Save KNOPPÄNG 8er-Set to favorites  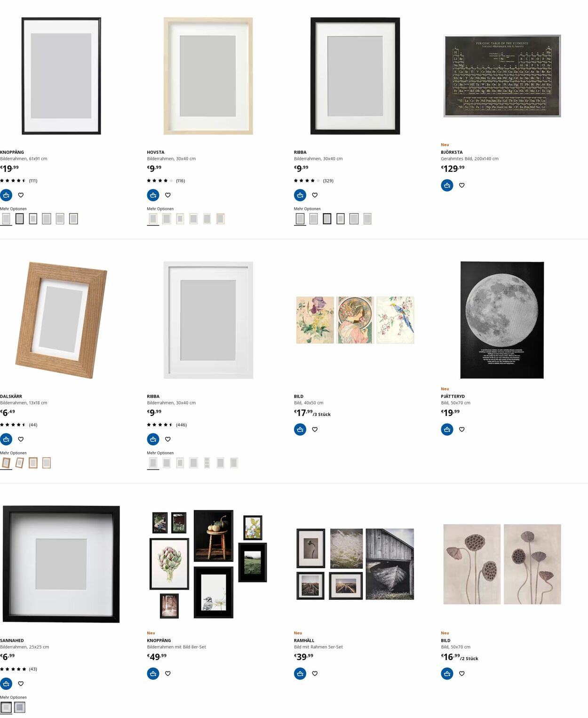point(168,674)
